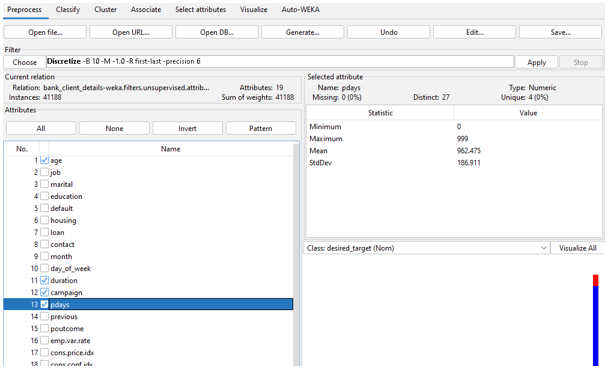Click the Undo button
609x380 pixels.
pos(389,32)
